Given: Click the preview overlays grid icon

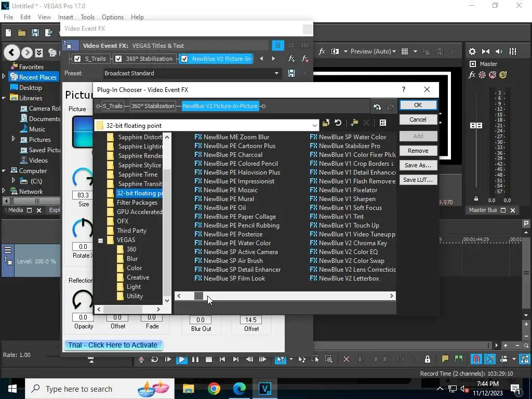Looking at the screenshot, I should click(404, 51).
